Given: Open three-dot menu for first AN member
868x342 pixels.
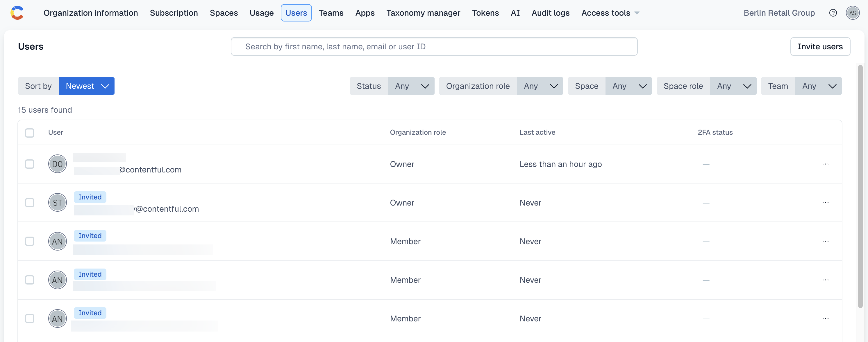Looking at the screenshot, I should coord(825,241).
